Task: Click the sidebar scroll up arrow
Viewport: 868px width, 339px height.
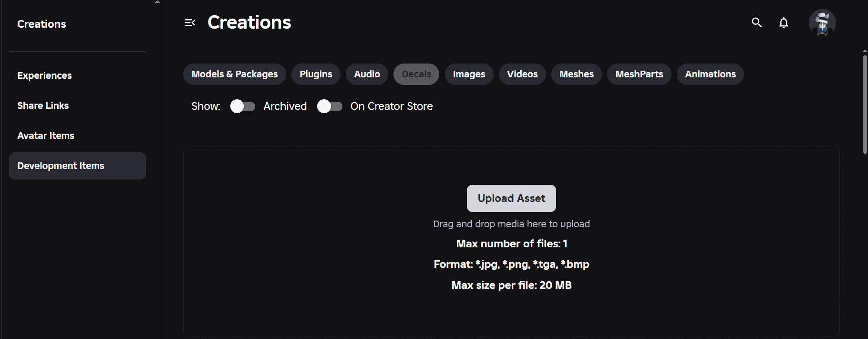Action: pos(157,2)
